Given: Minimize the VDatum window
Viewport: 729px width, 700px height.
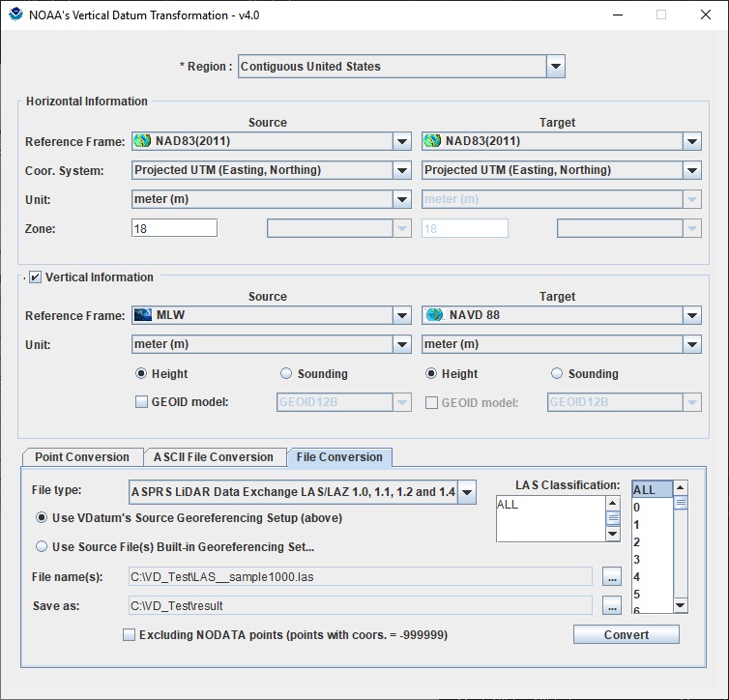Looking at the screenshot, I should click(x=618, y=15).
